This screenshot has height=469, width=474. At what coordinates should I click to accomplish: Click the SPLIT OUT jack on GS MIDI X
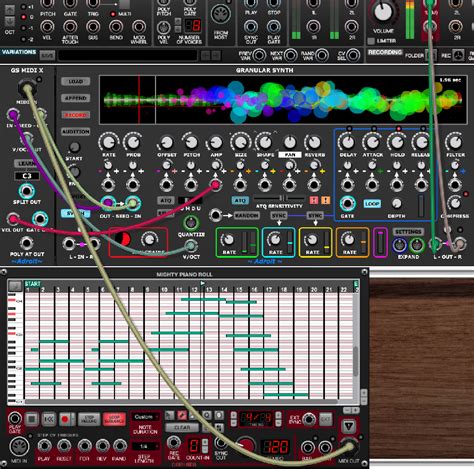[x=27, y=191]
